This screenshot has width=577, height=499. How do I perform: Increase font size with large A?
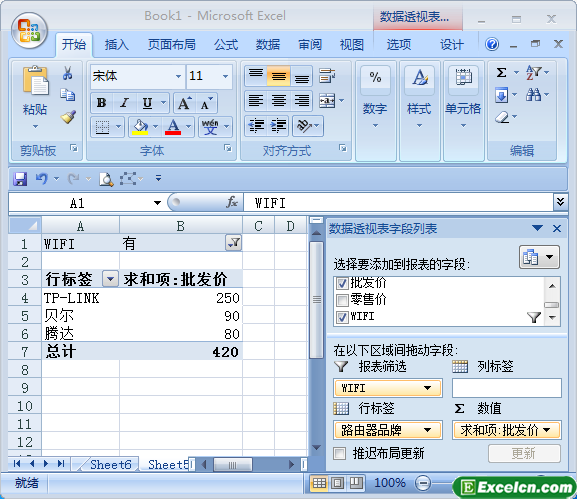tap(184, 103)
